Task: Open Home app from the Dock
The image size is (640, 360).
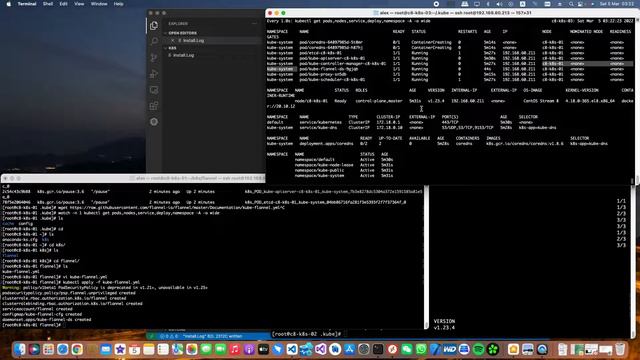Action: [513, 349]
